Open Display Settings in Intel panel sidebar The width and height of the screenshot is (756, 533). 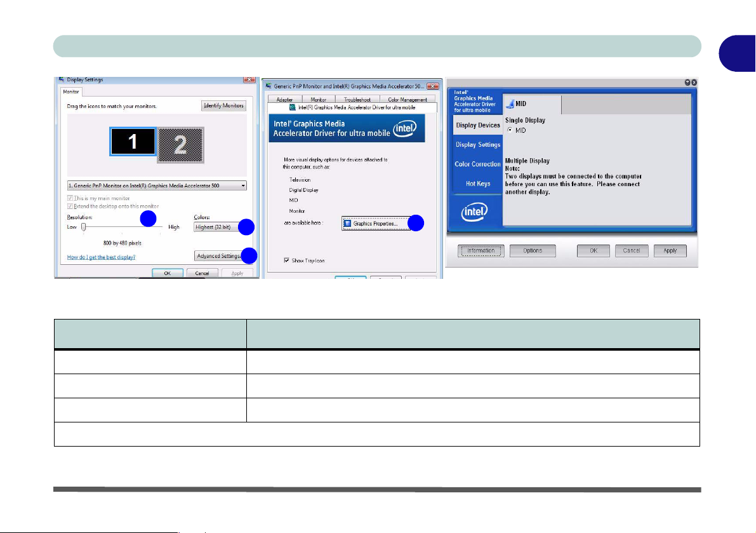click(x=478, y=145)
